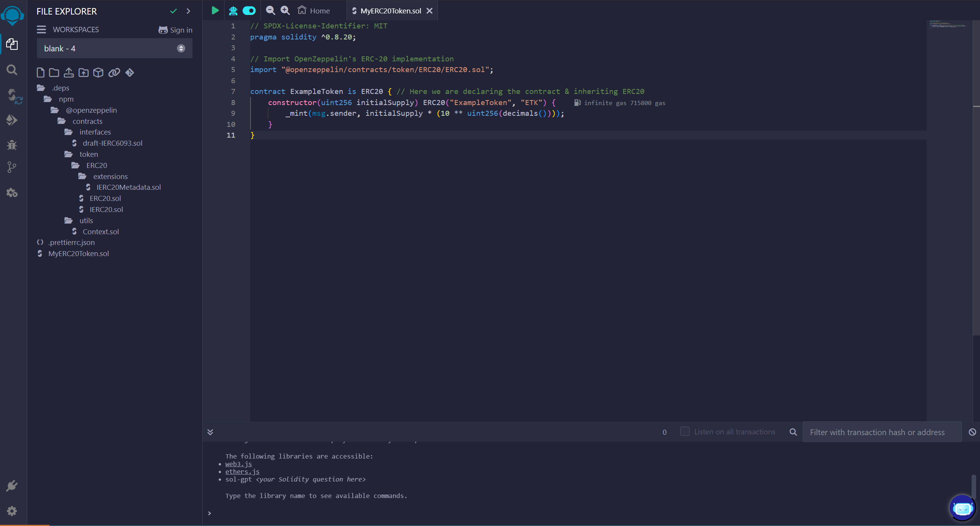Open the Git source control sidebar icon

[12, 167]
